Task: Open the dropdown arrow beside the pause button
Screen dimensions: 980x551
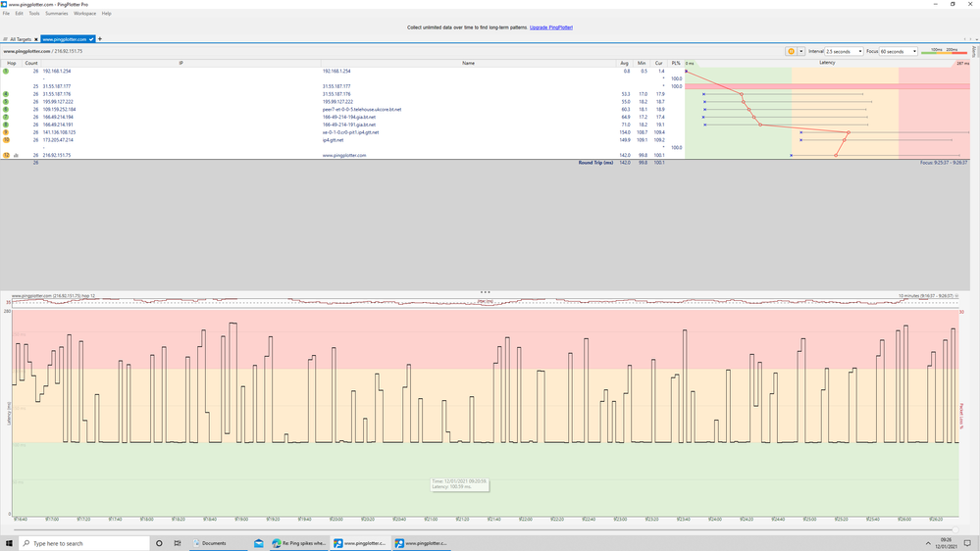Action: point(801,51)
